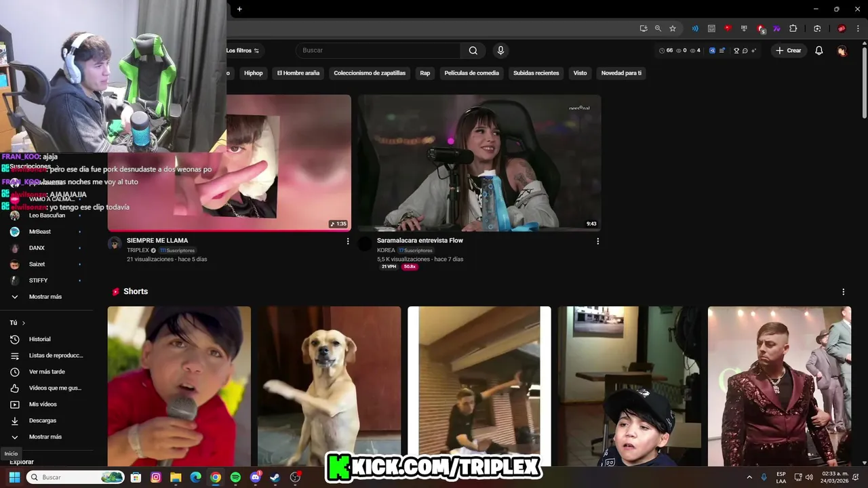The height and width of the screenshot is (488, 868).
Task: Open the Short with man in sequin jacket
Action: 779,386
